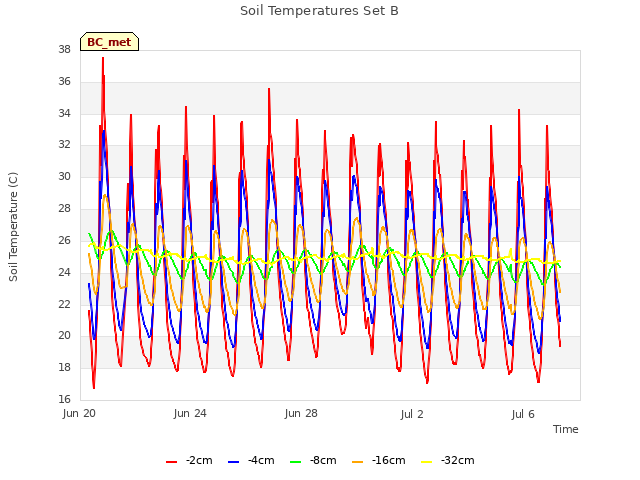Click the Time axis label
The image size is (640, 480).
point(566,429)
